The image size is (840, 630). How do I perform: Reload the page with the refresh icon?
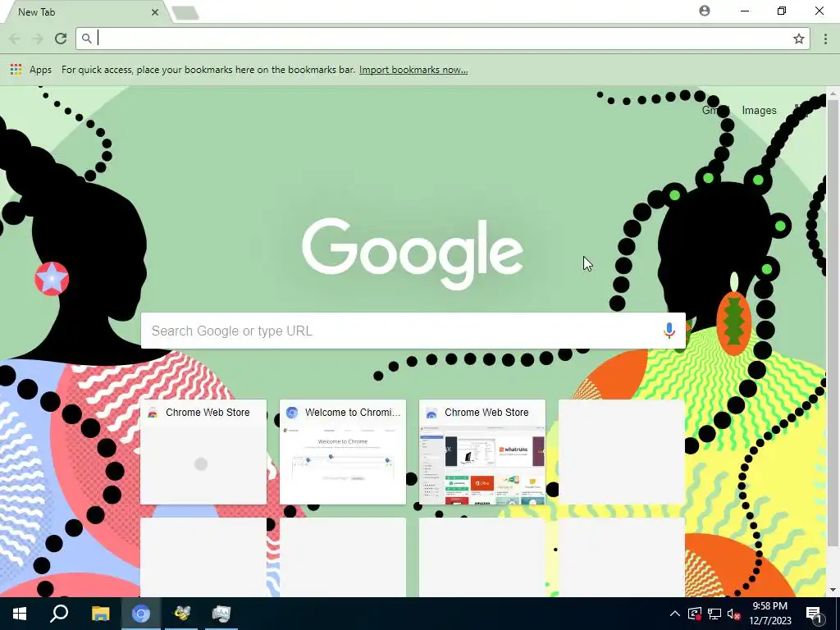61,39
